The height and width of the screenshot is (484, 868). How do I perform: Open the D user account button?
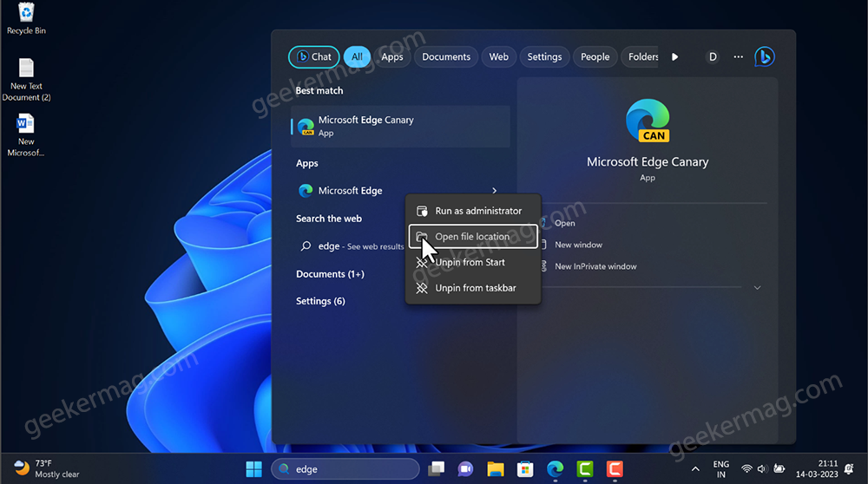tap(713, 57)
